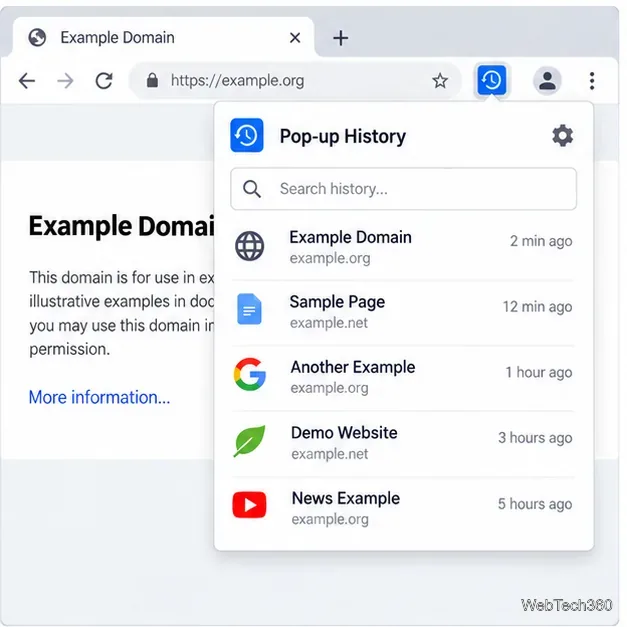
Task: Open the three-dot browser menu
Action: (592, 81)
